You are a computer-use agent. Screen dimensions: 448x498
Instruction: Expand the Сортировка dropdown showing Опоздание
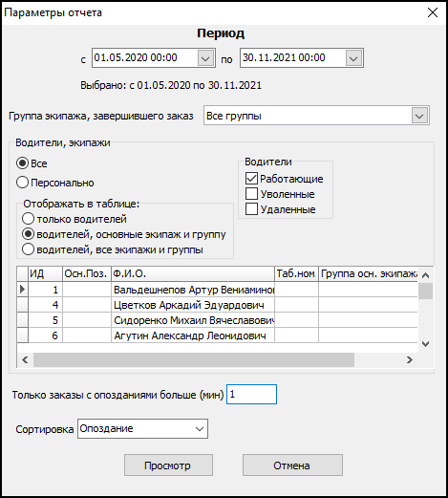point(200,429)
